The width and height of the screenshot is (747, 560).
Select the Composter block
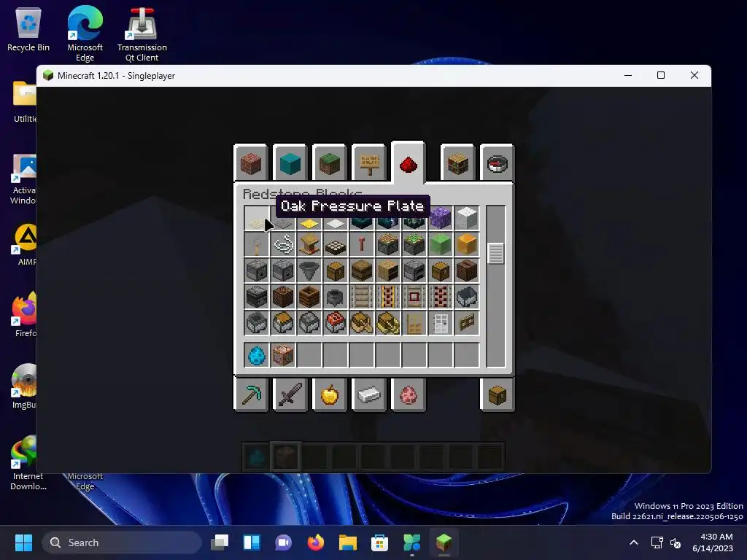point(309,297)
